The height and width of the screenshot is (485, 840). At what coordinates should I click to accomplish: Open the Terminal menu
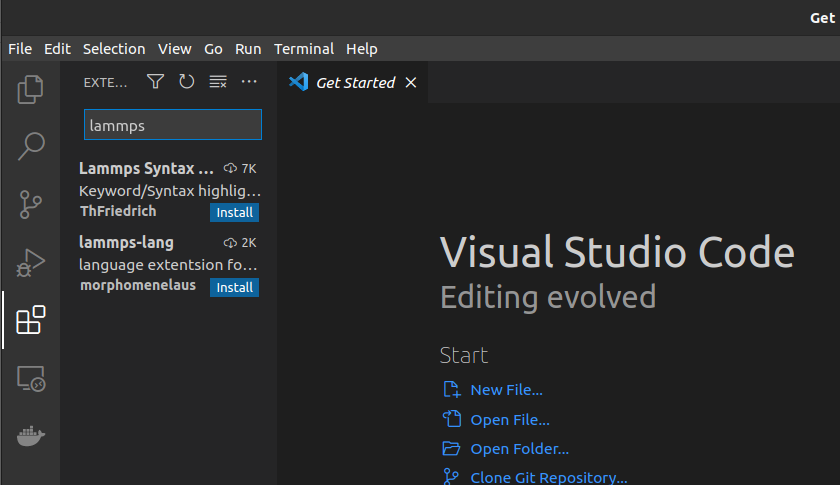pyautogui.click(x=304, y=49)
